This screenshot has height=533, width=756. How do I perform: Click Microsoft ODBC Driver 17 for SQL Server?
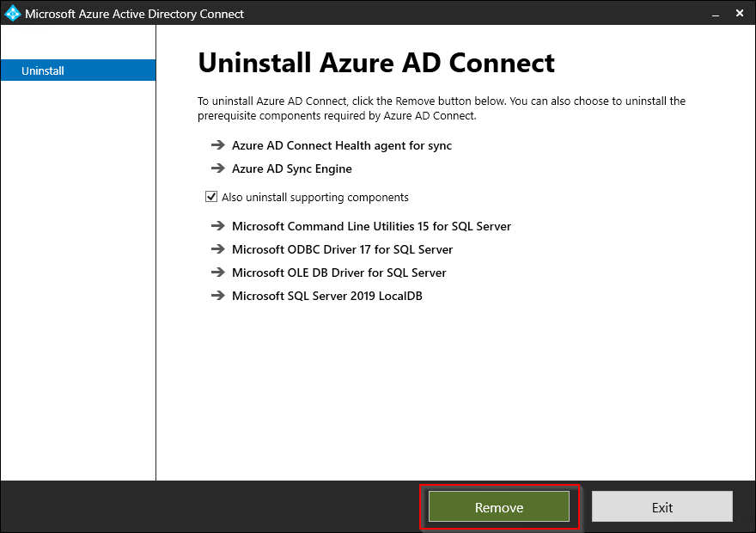[x=342, y=249]
